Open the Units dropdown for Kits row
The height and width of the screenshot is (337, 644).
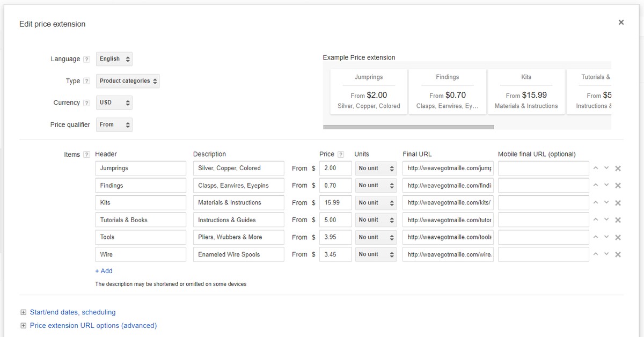376,203
